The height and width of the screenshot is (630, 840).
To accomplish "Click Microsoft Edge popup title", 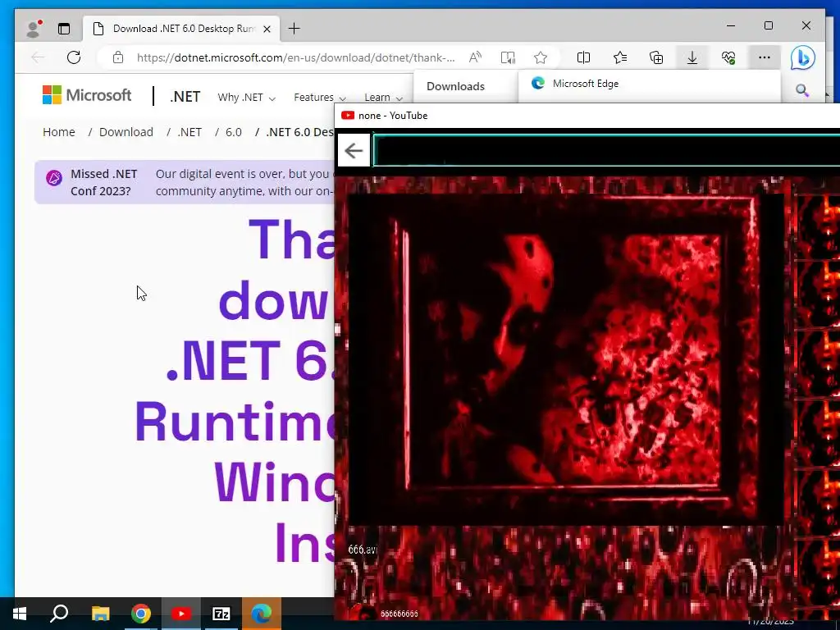I will (x=586, y=84).
